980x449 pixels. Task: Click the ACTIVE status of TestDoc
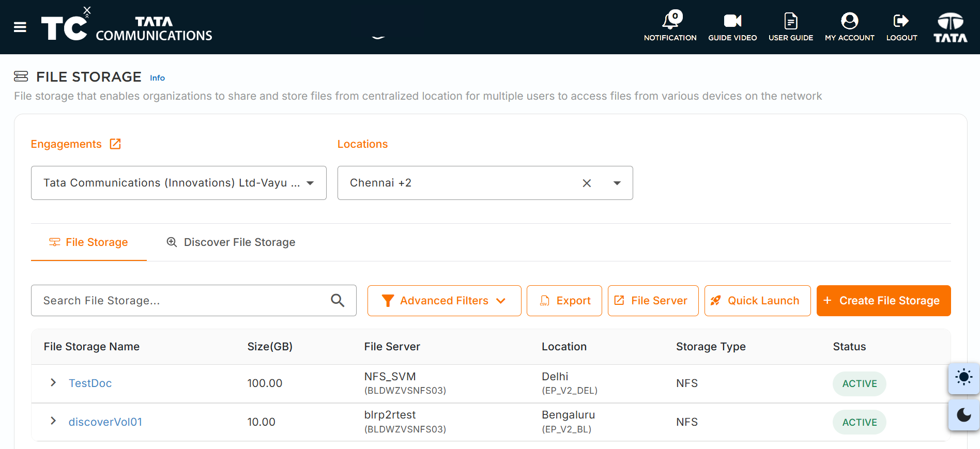tap(860, 384)
